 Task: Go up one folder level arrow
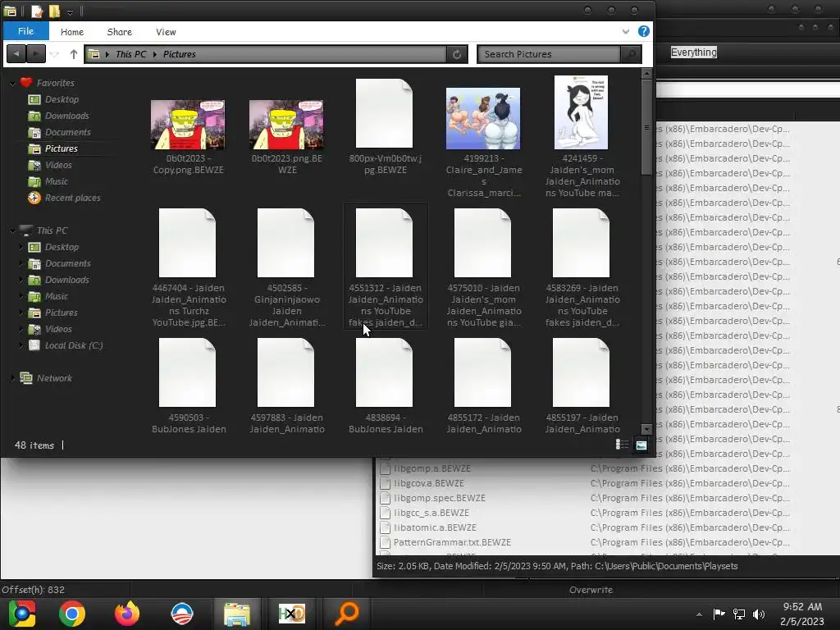point(73,54)
